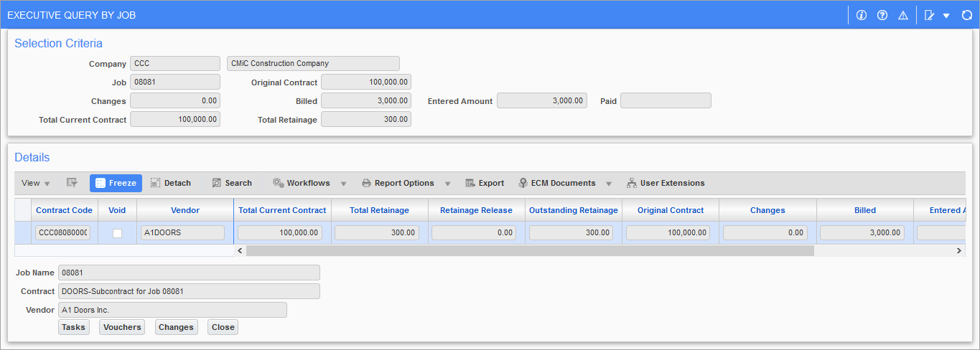The image size is (980, 350).
Task: Expand the ECM Documents dropdown arrow
Action: coord(609,184)
